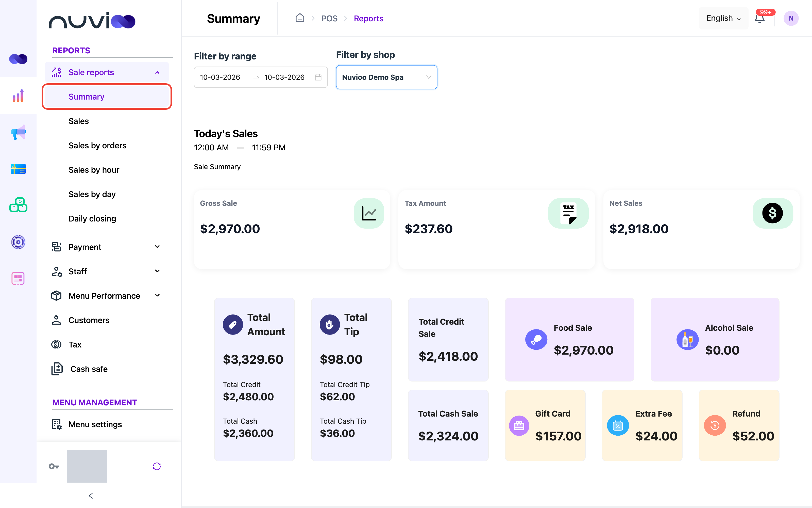Click the Total Cash Sale value $2,324.00
The image size is (812, 508).
coord(448,436)
